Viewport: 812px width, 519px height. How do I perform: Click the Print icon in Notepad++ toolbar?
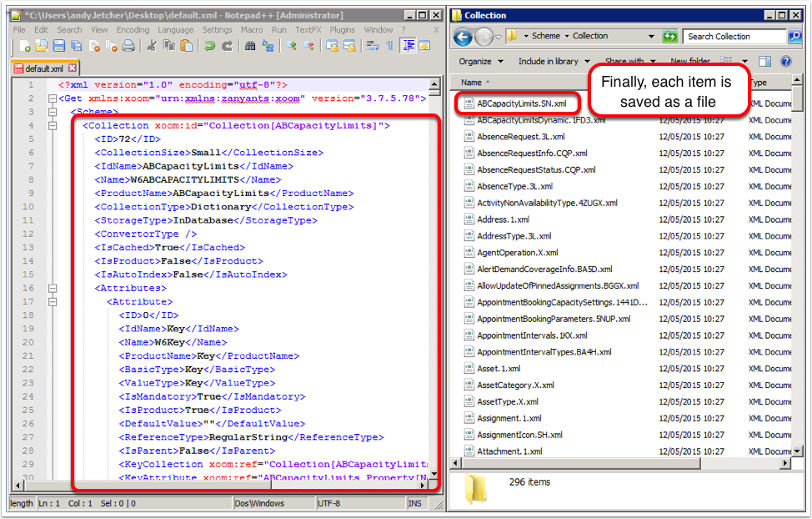point(128,47)
